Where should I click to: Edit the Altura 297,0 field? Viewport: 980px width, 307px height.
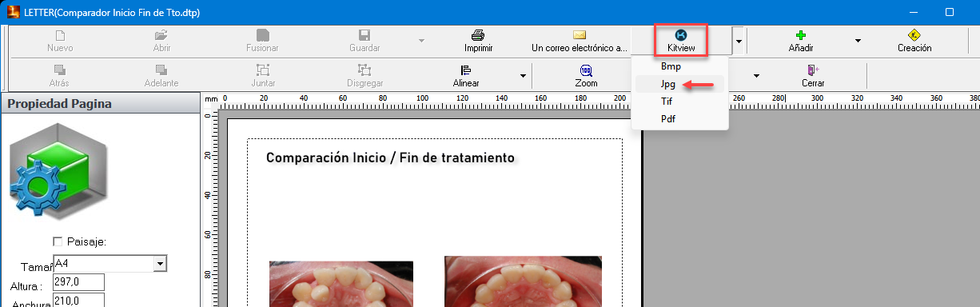(x=78, y=282)
